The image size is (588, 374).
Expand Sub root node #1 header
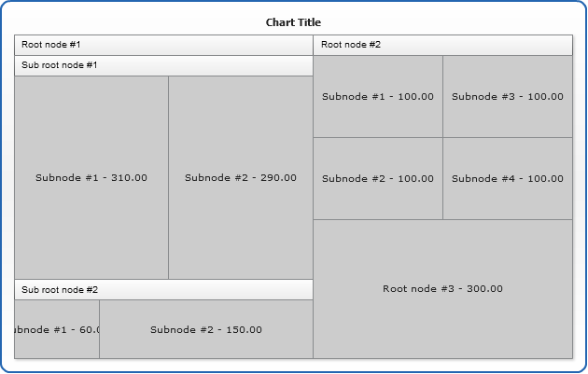tap(163, 65)
